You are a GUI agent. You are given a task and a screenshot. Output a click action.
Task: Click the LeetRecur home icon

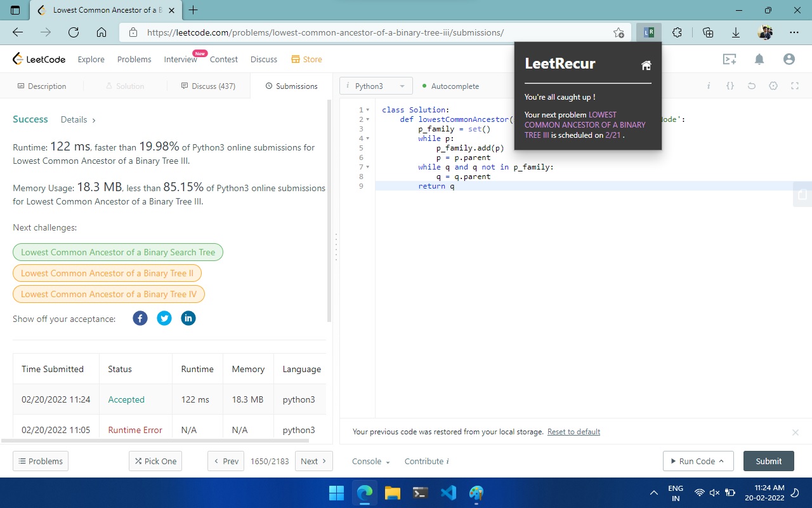click(646, 65)
